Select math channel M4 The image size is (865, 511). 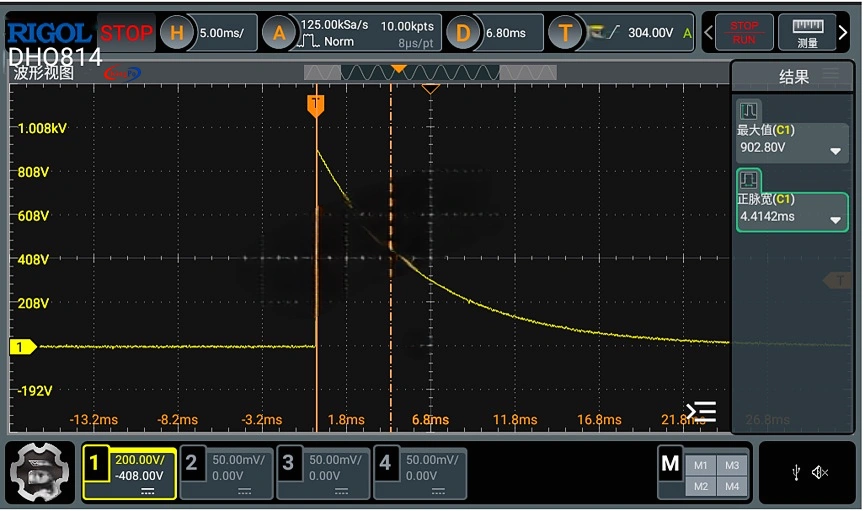pos(731,486)
